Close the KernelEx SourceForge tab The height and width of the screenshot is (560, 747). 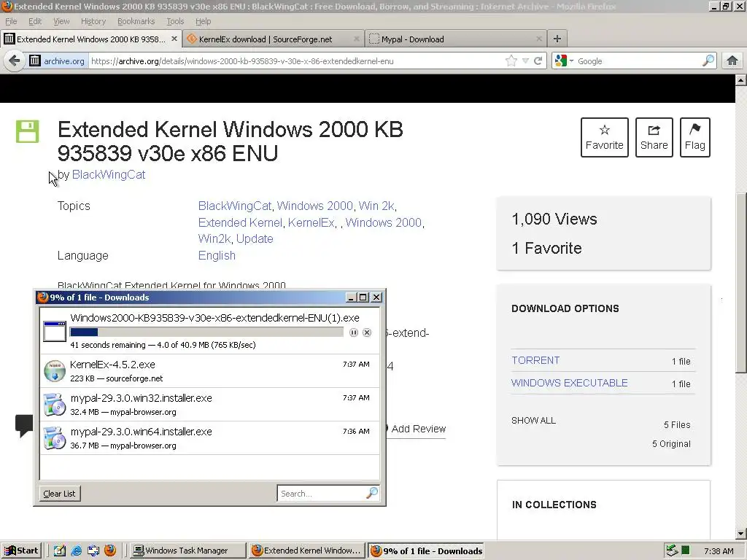(356, 39)
